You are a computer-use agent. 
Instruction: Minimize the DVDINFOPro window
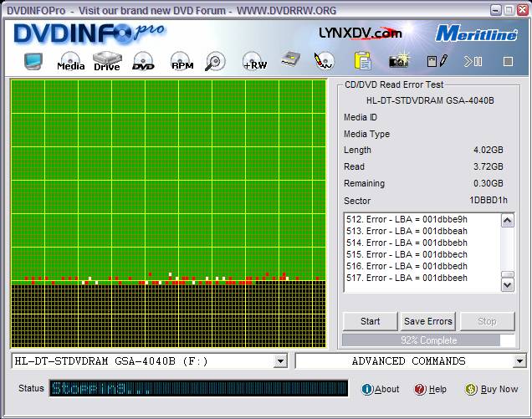coord(496,10)
